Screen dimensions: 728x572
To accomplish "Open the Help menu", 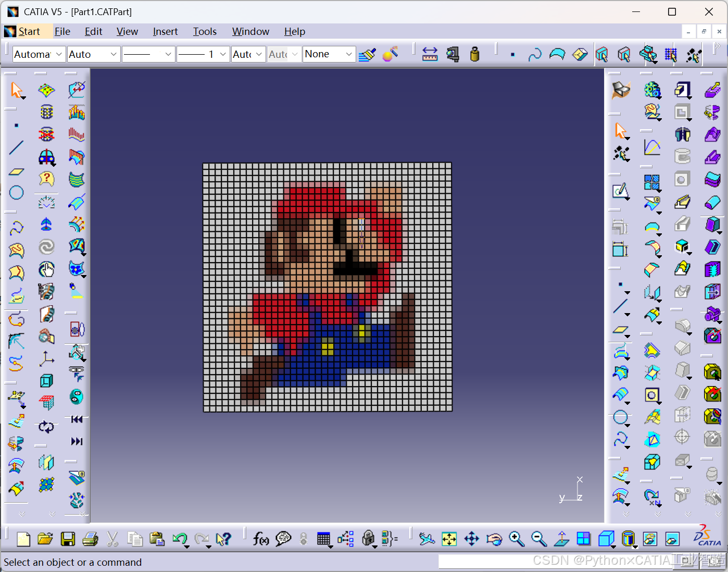I will [x=295, y=32].
